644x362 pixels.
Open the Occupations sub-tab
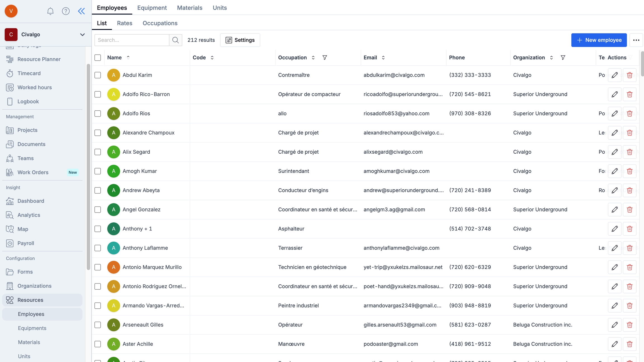[160, 23]
